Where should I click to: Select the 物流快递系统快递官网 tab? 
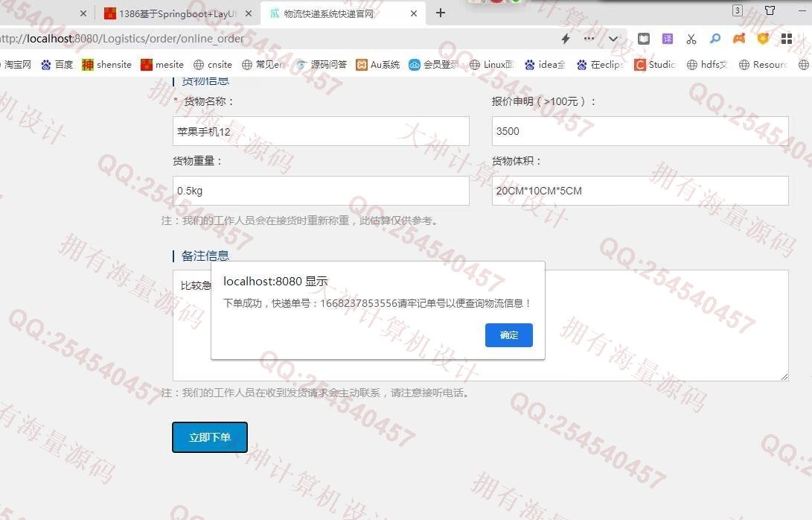[343, 13]
